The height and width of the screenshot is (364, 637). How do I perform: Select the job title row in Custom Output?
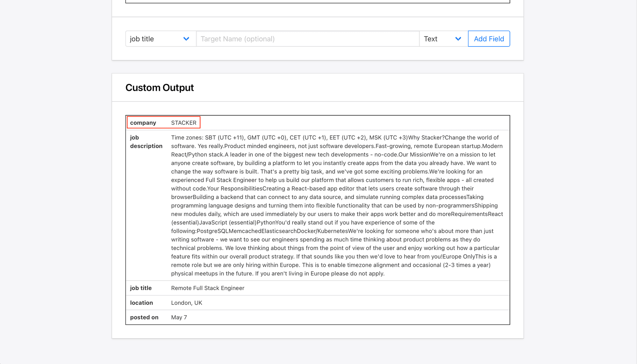pos(140,288)
